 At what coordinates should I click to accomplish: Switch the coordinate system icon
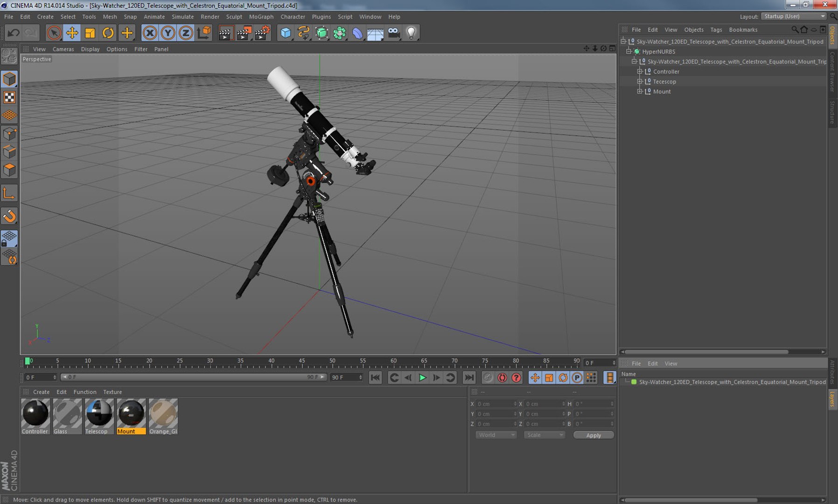tap(204, 33)
